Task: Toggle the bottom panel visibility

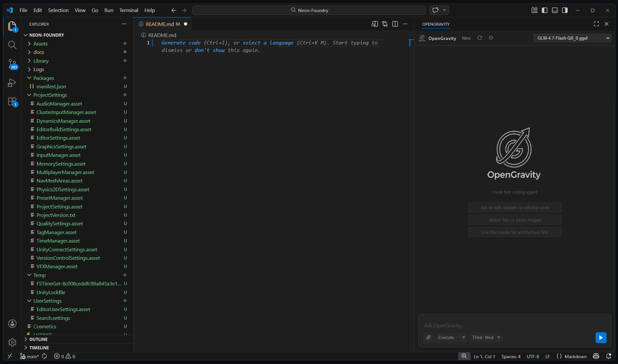Action: tap(554, 10)
